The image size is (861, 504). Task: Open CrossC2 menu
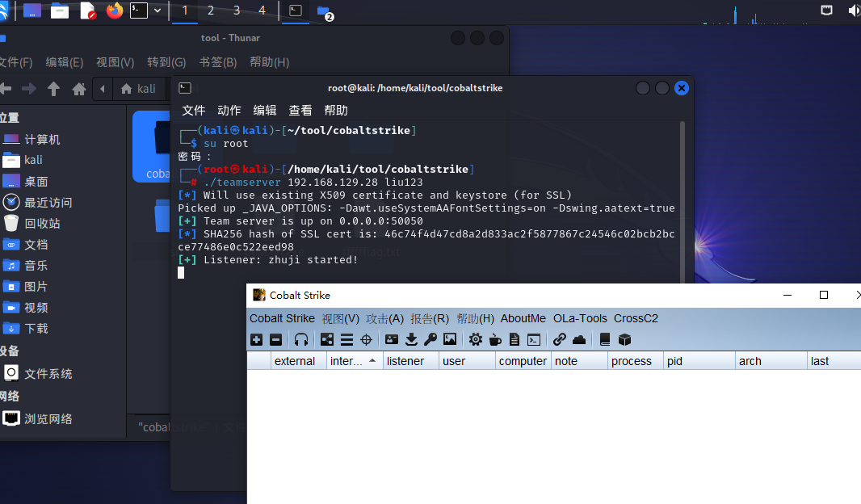pos(636,318)
